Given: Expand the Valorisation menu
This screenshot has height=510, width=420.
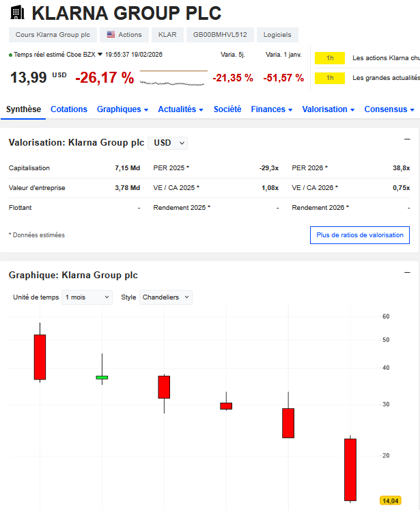Looking at the screenshot, I should [x=328, y=109].
